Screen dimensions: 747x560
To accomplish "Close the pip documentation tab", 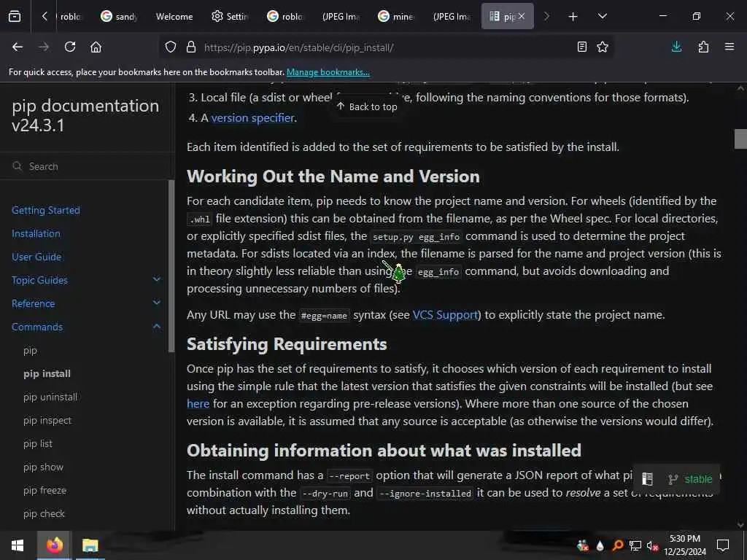I will [522, 16].
